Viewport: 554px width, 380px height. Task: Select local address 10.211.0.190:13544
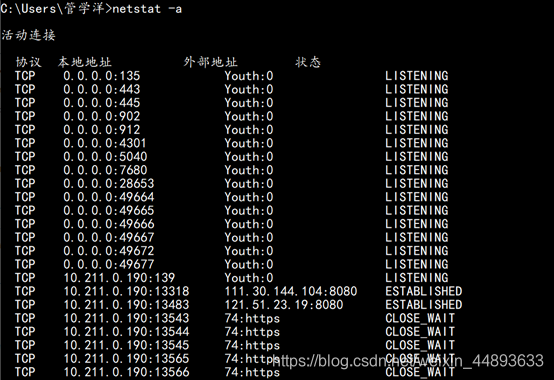coord(126,331)
